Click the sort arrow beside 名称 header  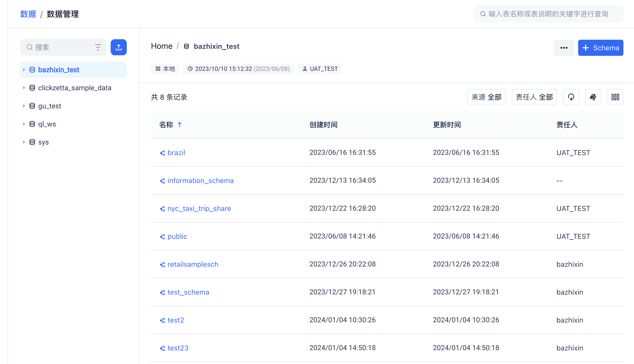(180, 125)
